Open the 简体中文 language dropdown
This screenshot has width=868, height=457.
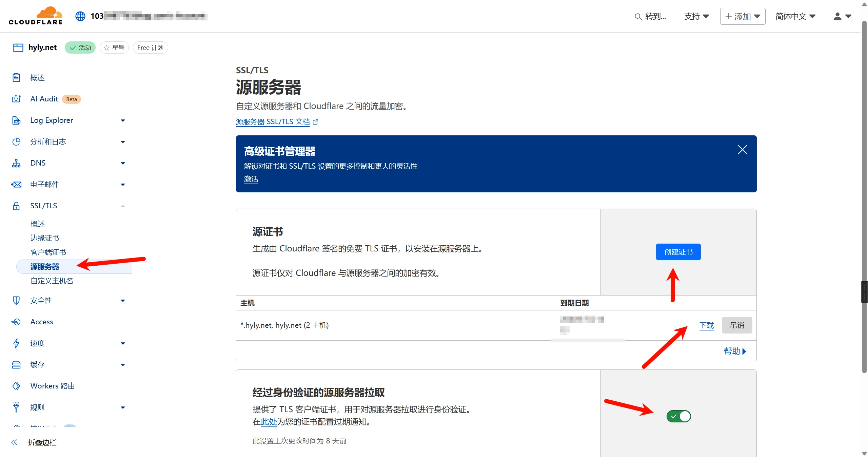(795, 16)
